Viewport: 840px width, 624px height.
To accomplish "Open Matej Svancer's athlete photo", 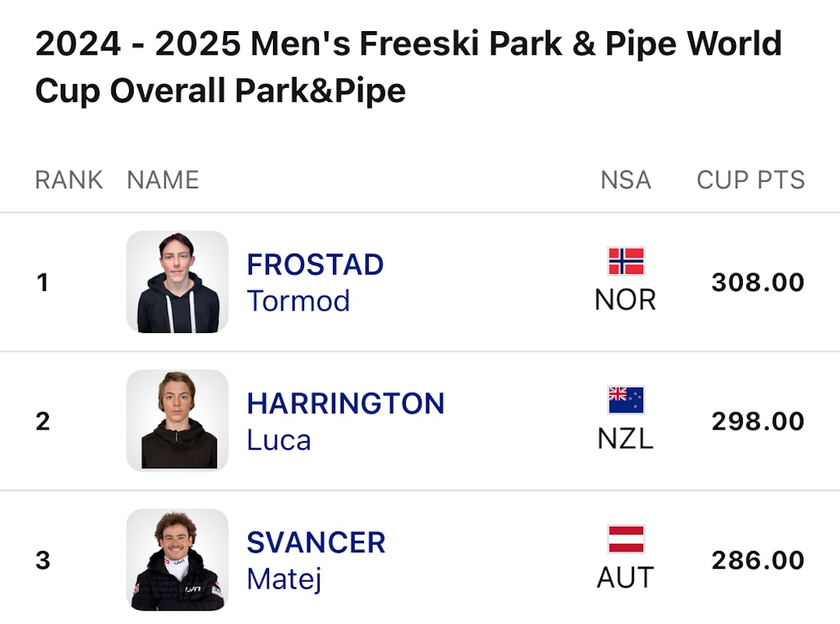I will pos(177,559).
